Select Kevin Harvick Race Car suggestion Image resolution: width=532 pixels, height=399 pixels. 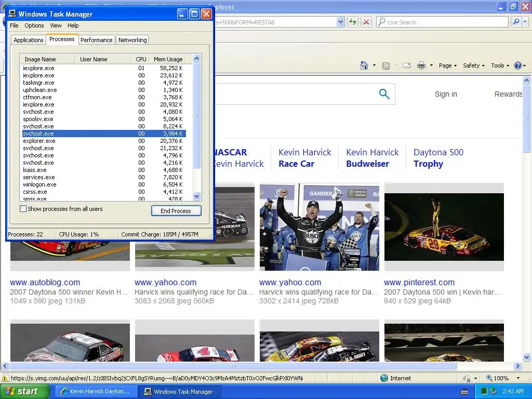tap(304, 158)
